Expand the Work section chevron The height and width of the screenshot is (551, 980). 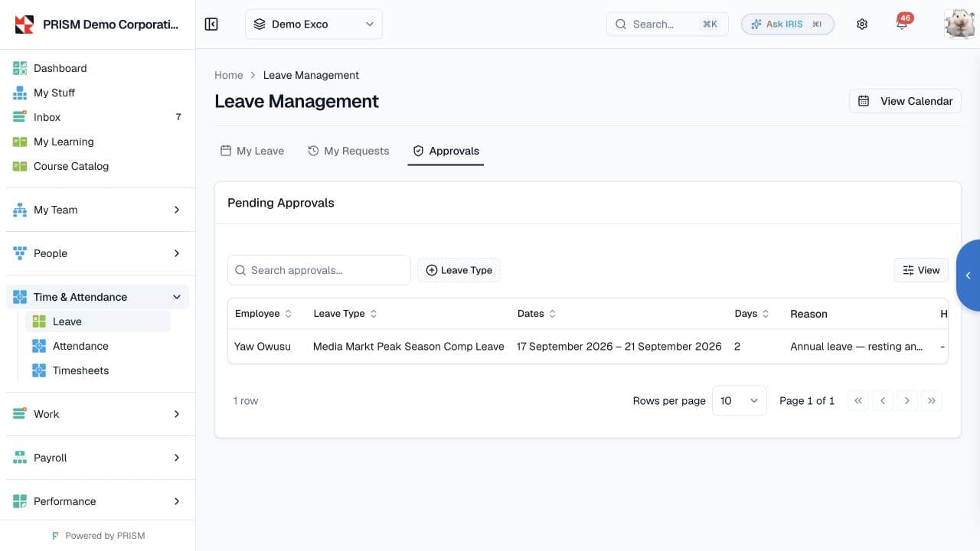[x=177, y=414]
